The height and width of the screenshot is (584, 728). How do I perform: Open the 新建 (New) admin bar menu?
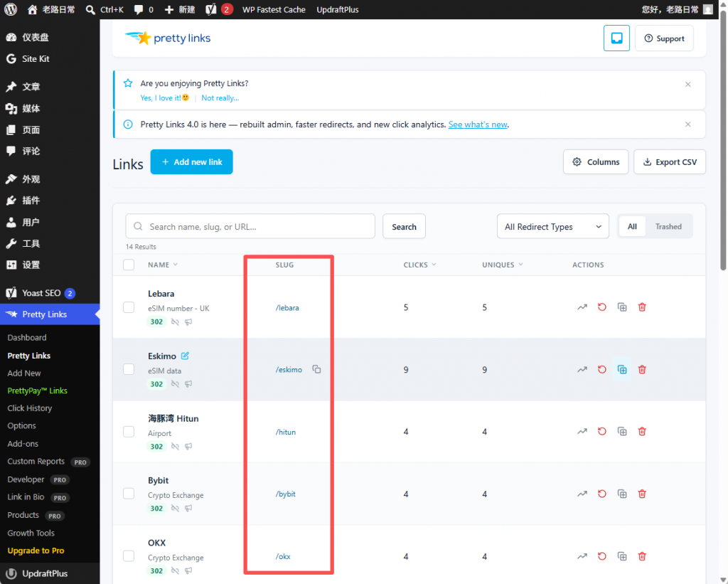click(x=180, y=9)
